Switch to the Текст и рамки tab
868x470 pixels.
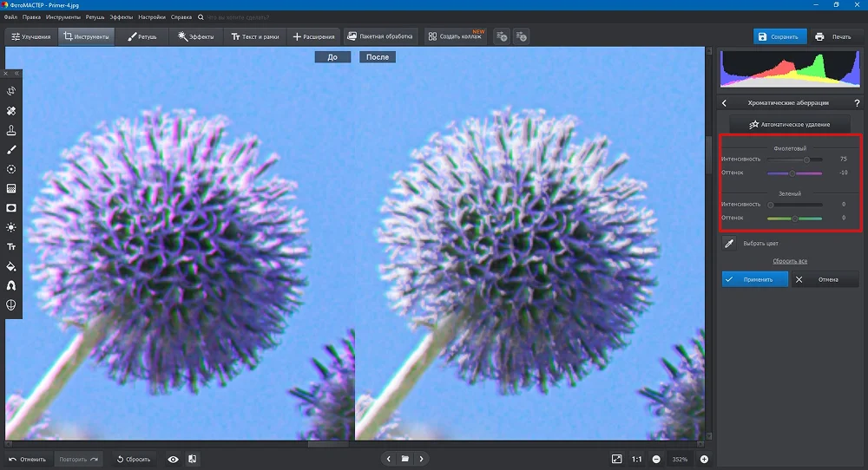pos(255,36)
